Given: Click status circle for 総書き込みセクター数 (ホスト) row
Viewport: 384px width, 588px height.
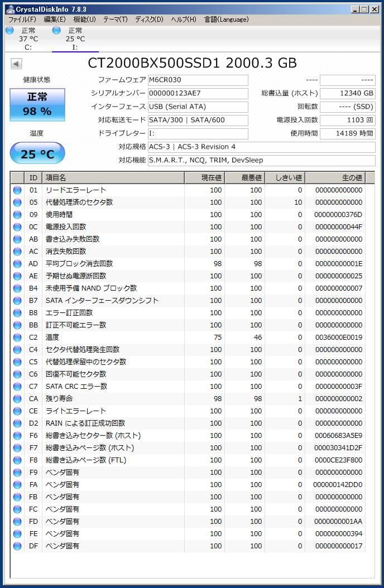Looking at the screenshot, I should click(x=17, y=436).
